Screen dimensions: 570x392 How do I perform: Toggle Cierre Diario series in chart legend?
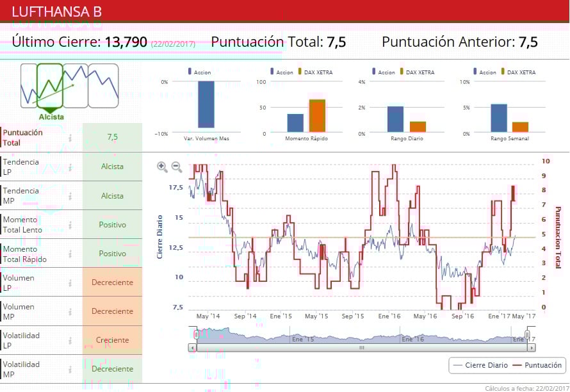pyautogui.click(x=480, y=365)
